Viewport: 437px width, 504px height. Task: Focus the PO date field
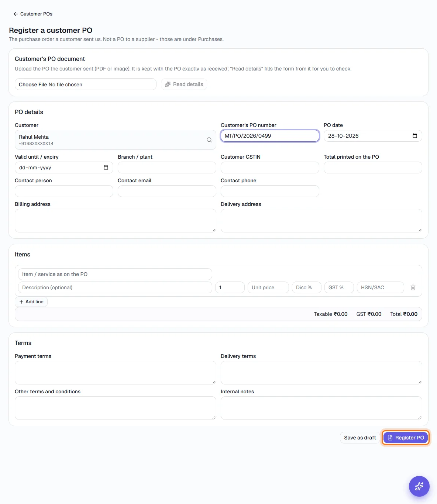(373, 136)
